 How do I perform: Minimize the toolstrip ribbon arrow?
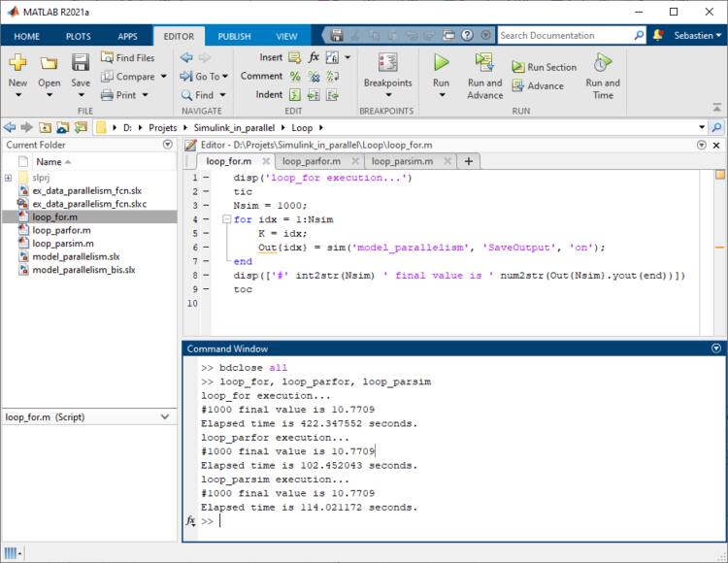click(x=717, y=107)
